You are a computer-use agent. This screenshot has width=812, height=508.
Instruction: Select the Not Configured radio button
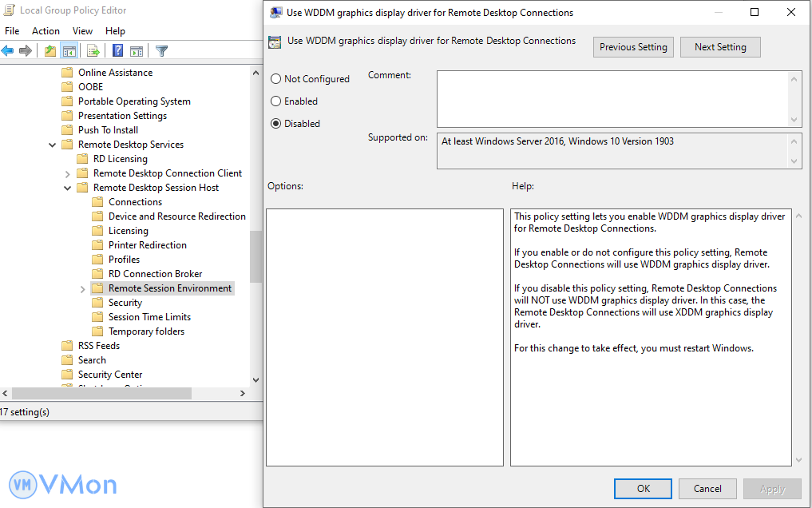[276, 79]
